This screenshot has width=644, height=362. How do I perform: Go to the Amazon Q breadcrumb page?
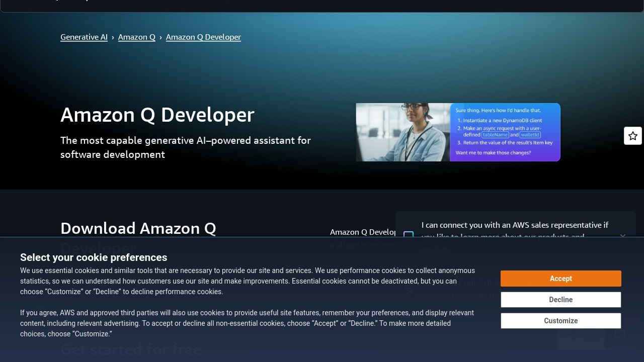(137, 37)
